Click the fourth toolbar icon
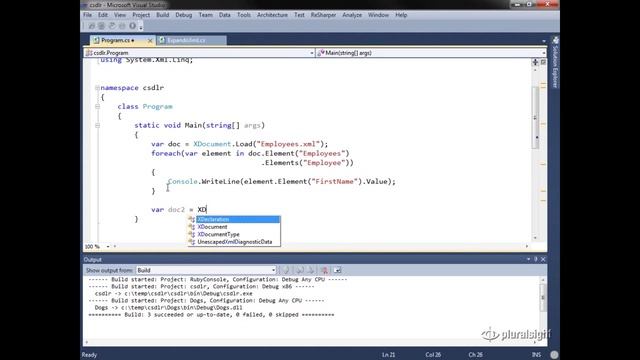The width and height of the screenshot is (640, 360). 122,26
